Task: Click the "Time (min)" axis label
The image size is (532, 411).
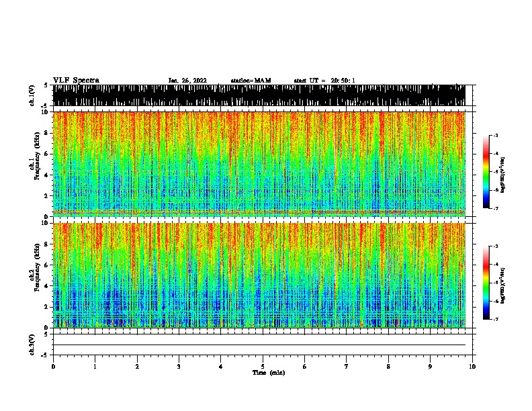Action: (x=269, y=373)
